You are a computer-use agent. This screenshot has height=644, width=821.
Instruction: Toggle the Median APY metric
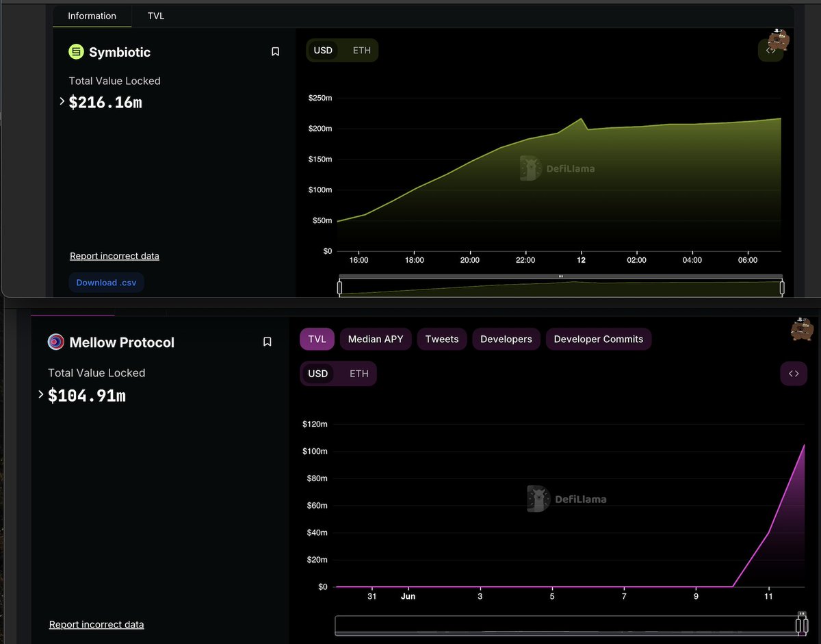point(376,339)
